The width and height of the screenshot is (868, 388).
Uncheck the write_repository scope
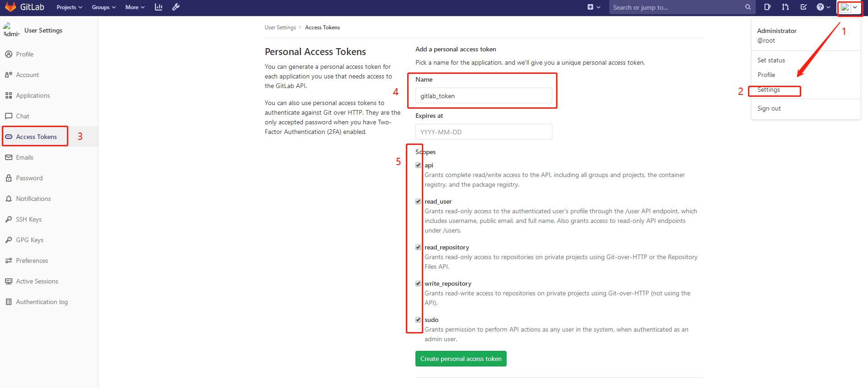click(418, 283)
